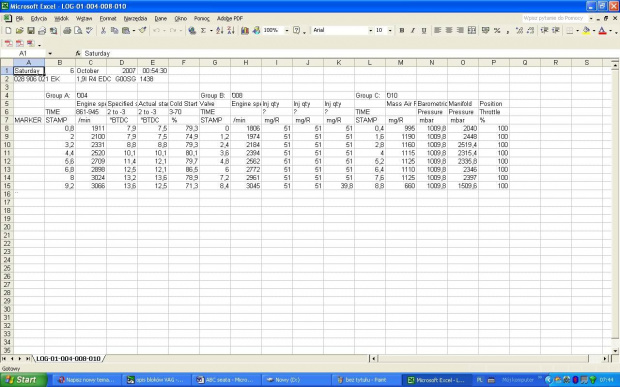This screenshot has height=387, width=620.
Task: Click the Increase Decimal icon
Action: coord(520,30)
